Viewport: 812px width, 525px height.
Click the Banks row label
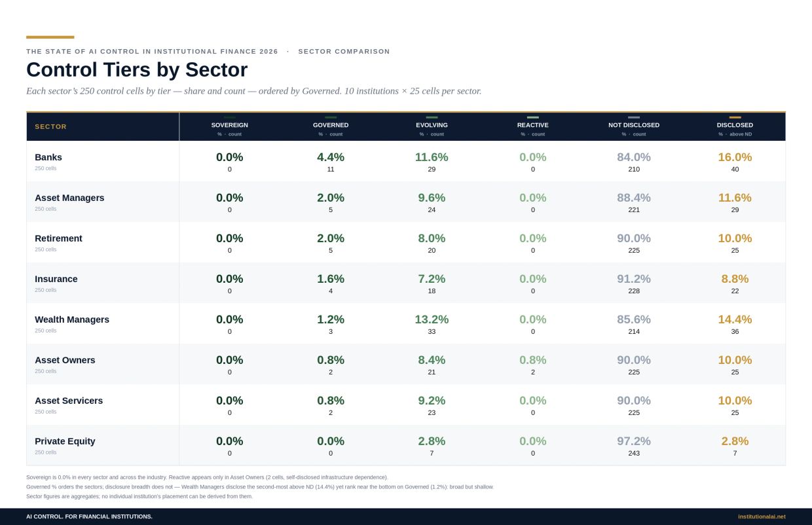coord(48,157)
